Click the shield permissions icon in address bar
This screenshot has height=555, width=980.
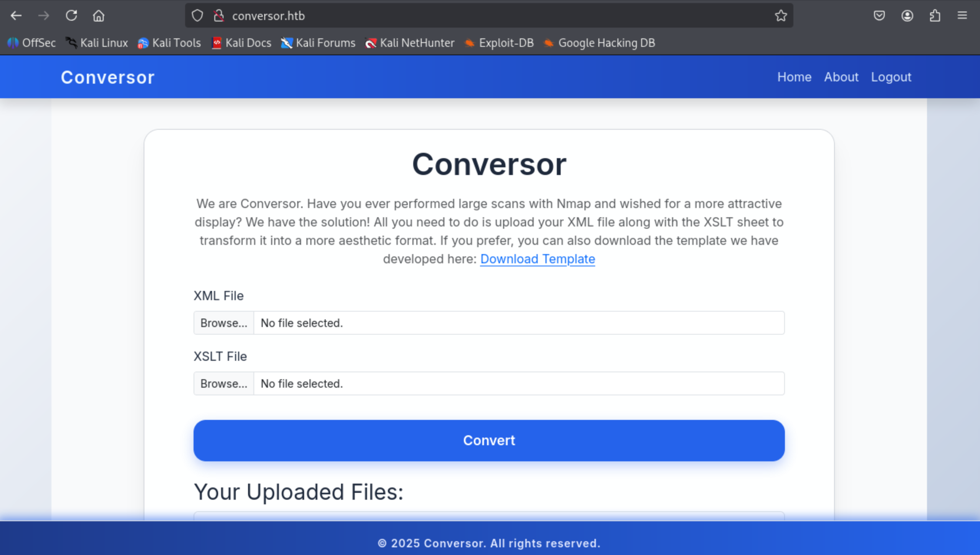pos(197,15)
